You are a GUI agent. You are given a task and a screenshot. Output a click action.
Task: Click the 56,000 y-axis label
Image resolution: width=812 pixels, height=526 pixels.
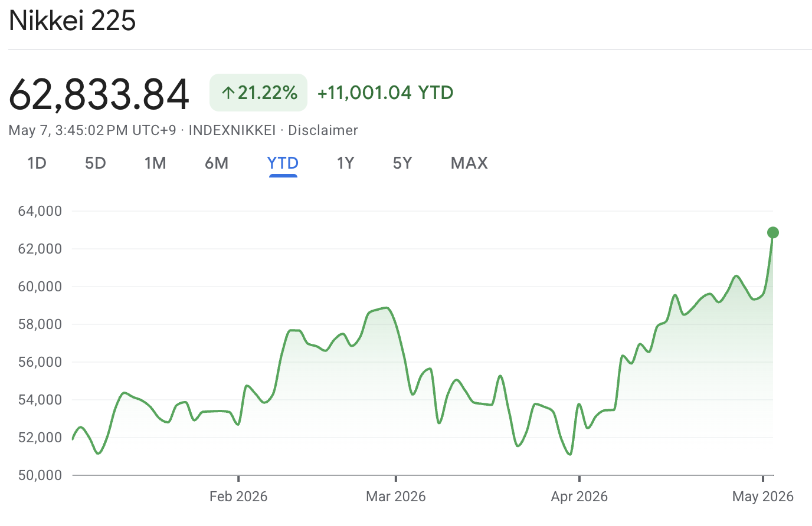(x=40, y=362)
